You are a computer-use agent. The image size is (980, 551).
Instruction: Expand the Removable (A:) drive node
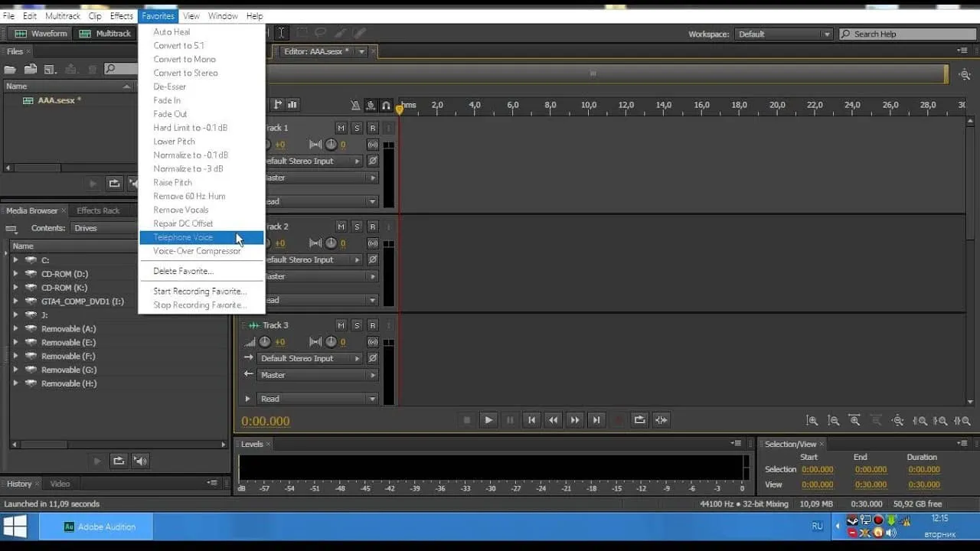15,329
